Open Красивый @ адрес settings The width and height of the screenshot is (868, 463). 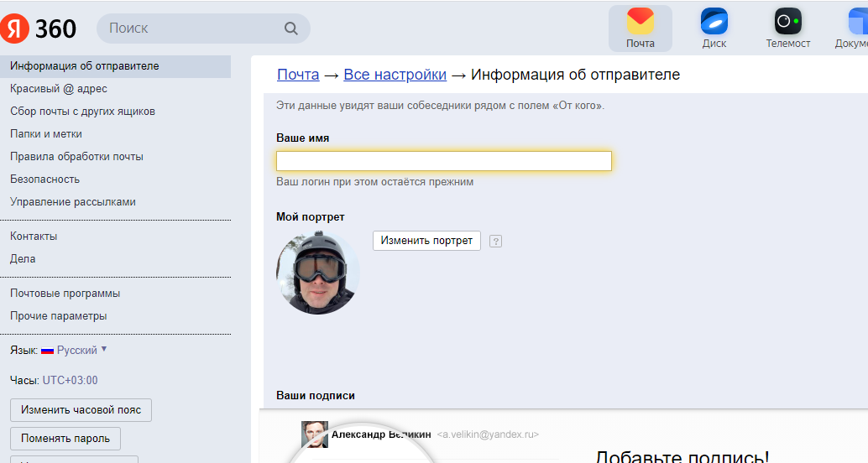pos(59,89)
